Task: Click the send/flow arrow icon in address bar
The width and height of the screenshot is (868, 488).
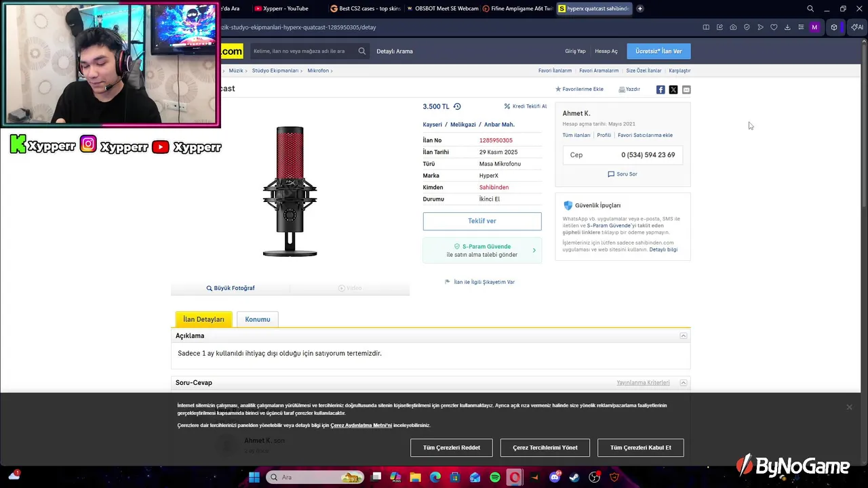Action: (x=760, y=27)
